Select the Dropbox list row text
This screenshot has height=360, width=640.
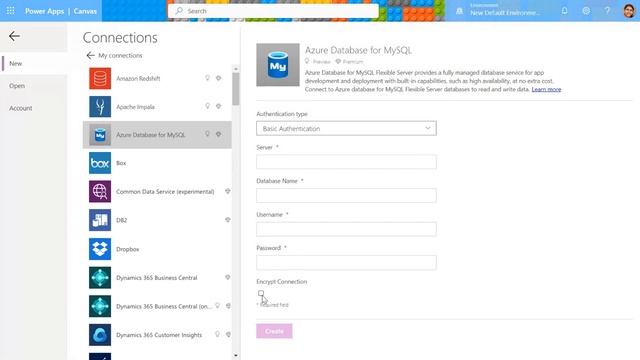tap(128, 249)
